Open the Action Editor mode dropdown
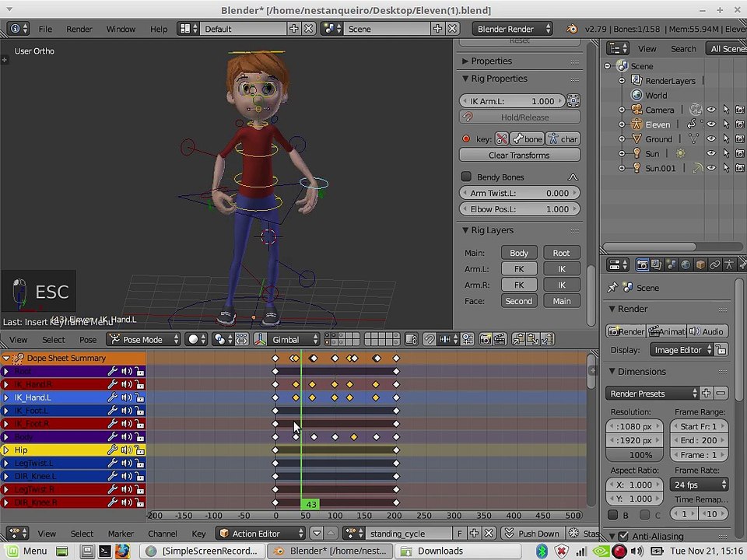This screenshot has width=747, height=560. coord(260,534)
